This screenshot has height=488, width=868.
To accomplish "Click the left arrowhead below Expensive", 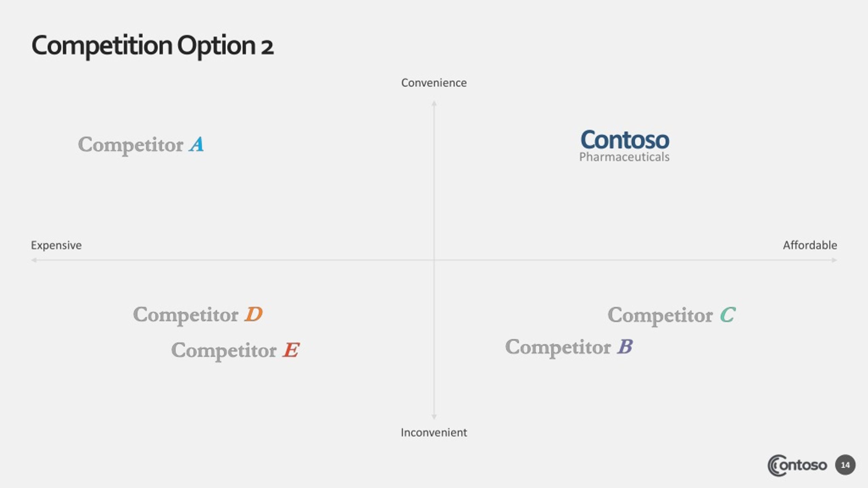I will pos(34,260).
